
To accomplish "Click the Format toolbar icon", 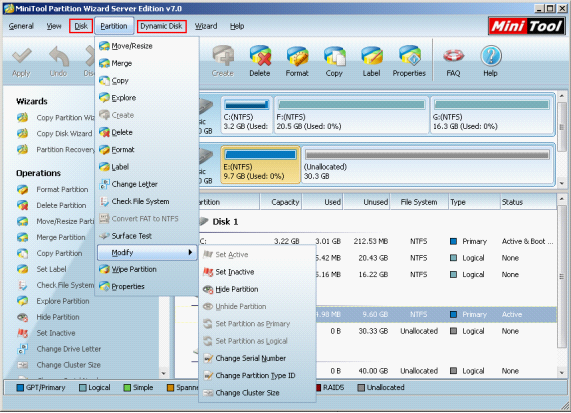I will [297, 56].
